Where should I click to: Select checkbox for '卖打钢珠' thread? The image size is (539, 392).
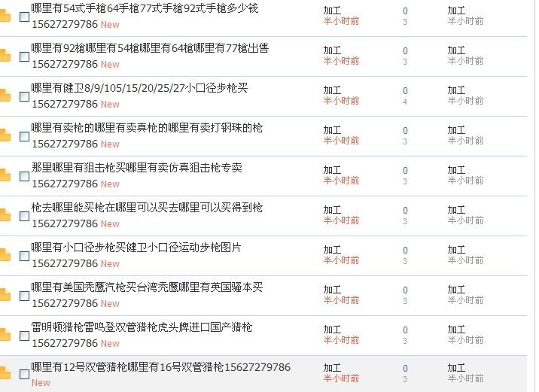tap(24, 136)
